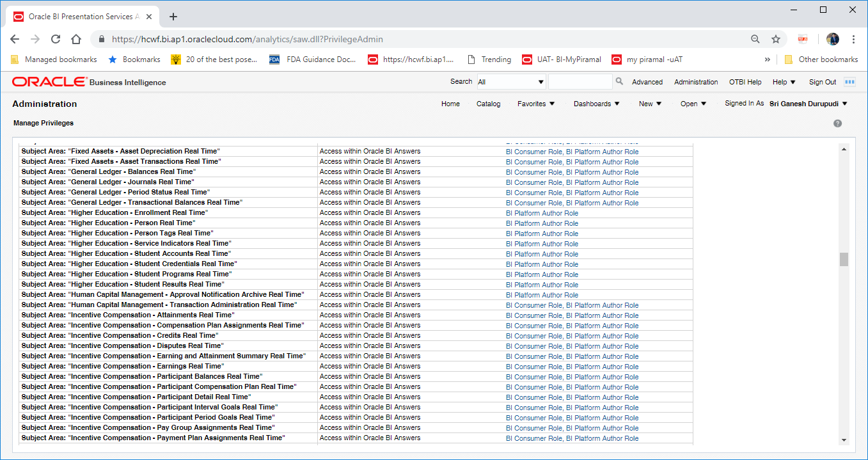Click the search magnifier icon in Oracle BI
The image size is (868, 460).
(x=618, y=81)
